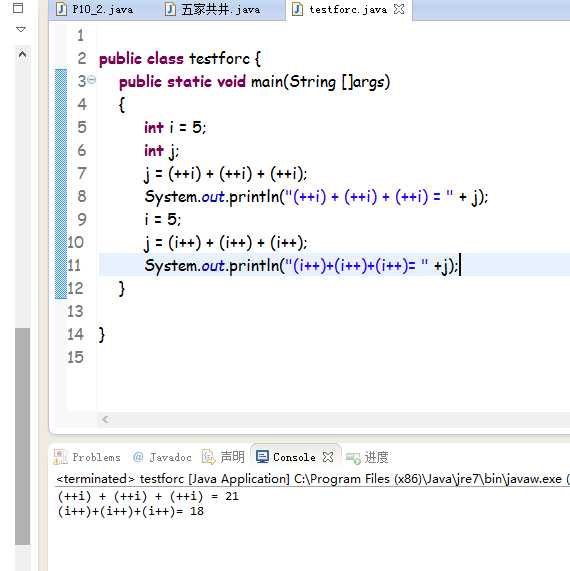Click on "j = (i++) + (i++) + (i++);" code line

226,243
